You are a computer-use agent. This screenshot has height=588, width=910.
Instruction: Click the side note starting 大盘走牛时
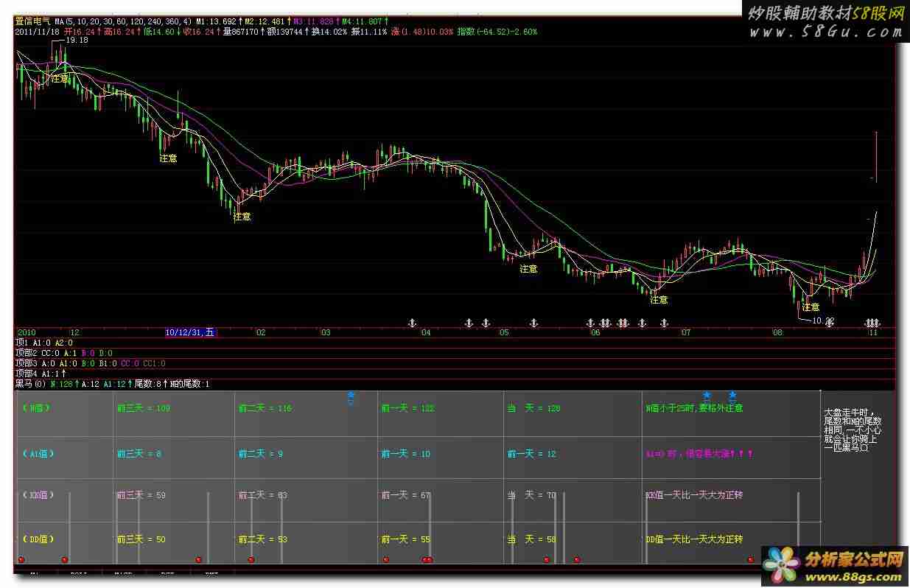click(852, 430)
